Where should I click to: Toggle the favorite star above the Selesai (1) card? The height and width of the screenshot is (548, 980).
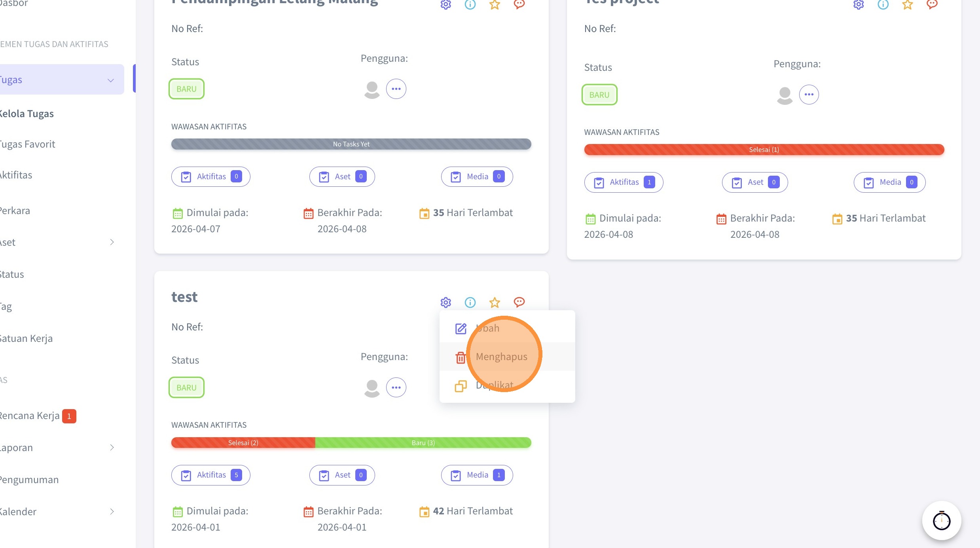908,5
